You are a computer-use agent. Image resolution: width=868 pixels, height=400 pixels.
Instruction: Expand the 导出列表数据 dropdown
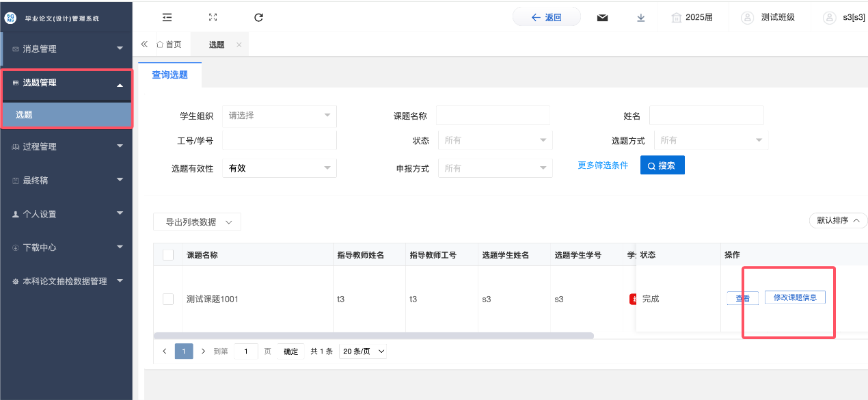point(197,222)
